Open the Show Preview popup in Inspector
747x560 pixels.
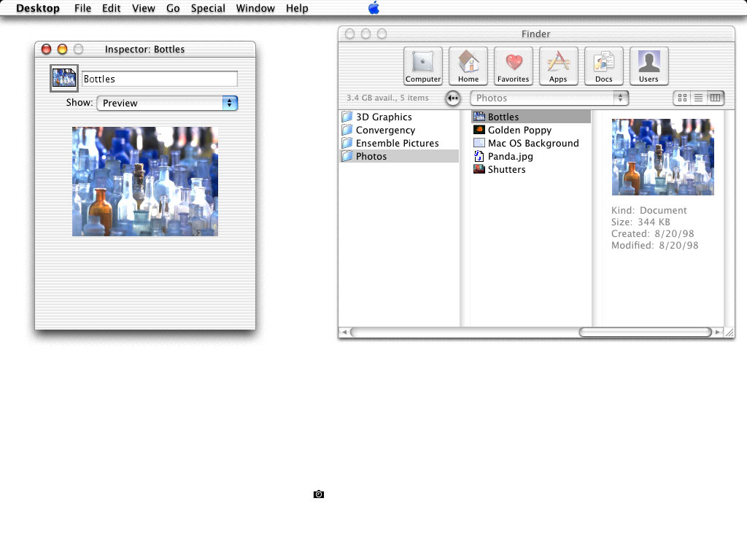(167, 103)
